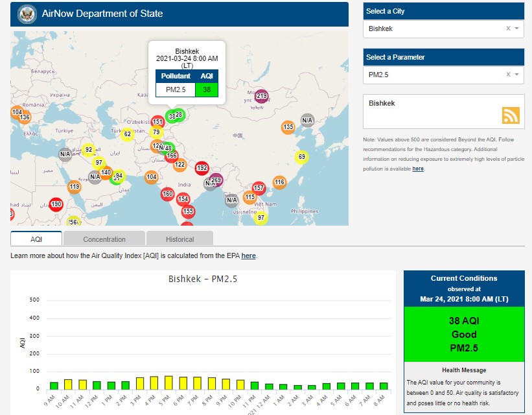Click the 5 PM yellow bar in chart

pyautogui.click(x=168, y=383)
